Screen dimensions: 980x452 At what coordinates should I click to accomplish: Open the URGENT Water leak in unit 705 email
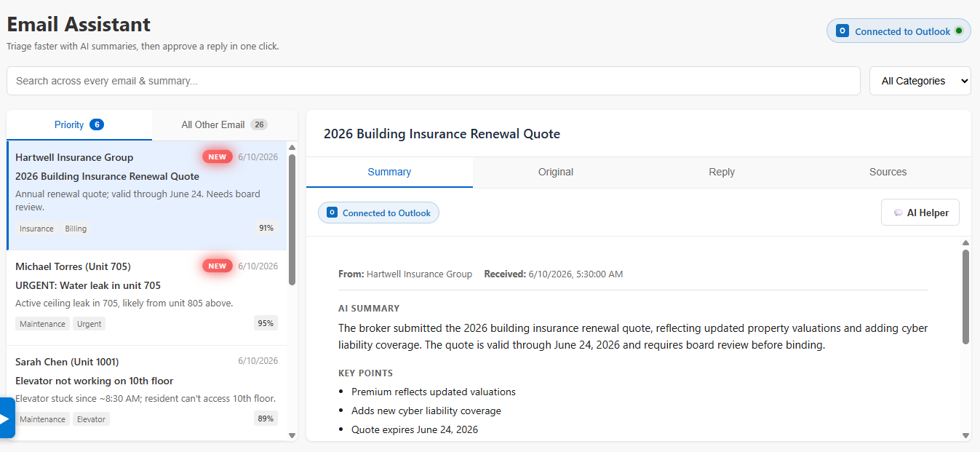coord(147,298)
